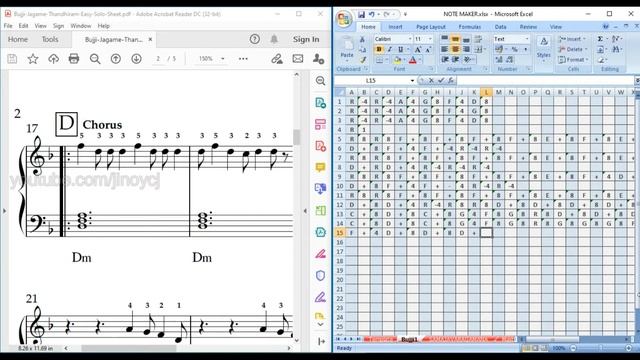Open the Text number format dropdown
This screenshot has height=360, width=640.
tap(527, 39)
